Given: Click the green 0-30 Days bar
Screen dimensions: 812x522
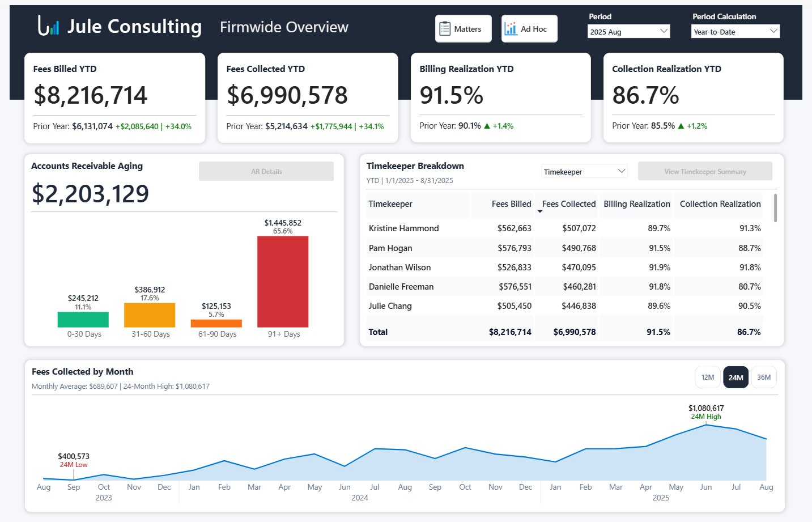Looking at the screenshot, I should click(x=83, y=320).
